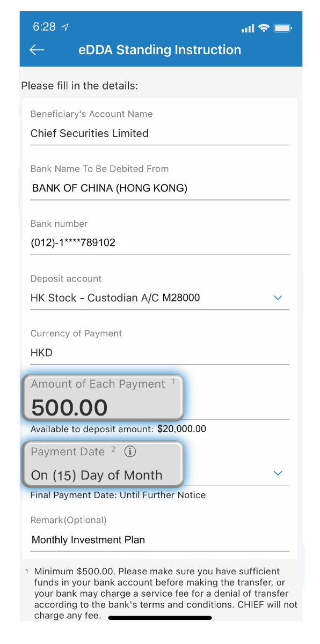Open Payment Date info icon
Viewport: 320px width, 644px height.
point(130,451)
